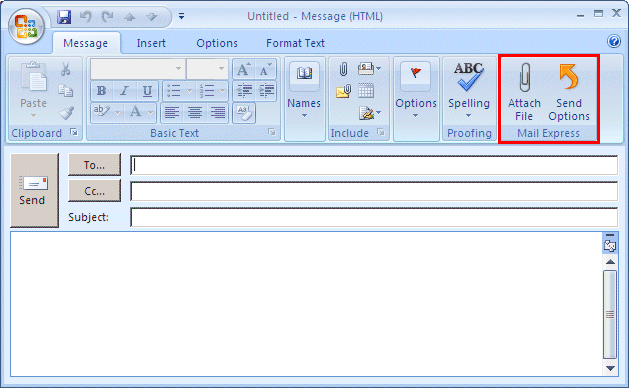Click the Attach Item envelope icon
This screenshot has width=629, height=388.
(x=343, y=91)
